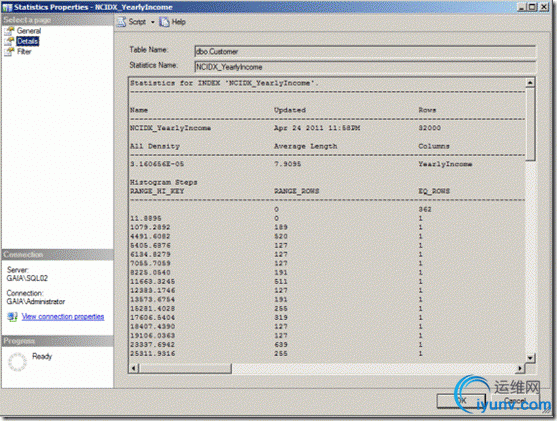Click the vertical scrollbar thumb
557x421 pixels.
[x=530, y=124]
